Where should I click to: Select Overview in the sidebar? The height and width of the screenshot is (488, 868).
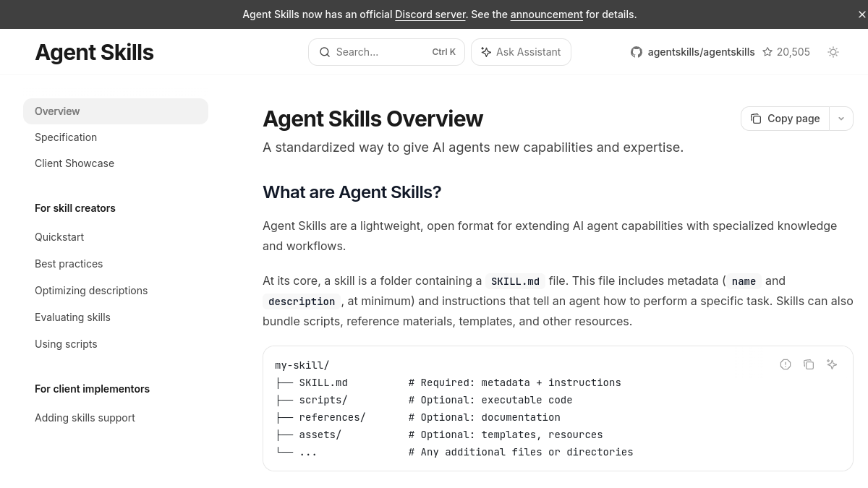point(116,111)
